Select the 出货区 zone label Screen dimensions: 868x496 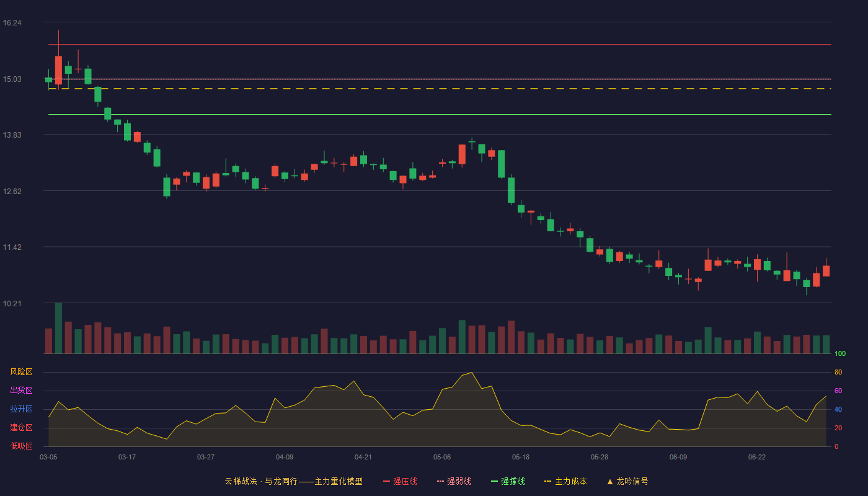(21, 391)
